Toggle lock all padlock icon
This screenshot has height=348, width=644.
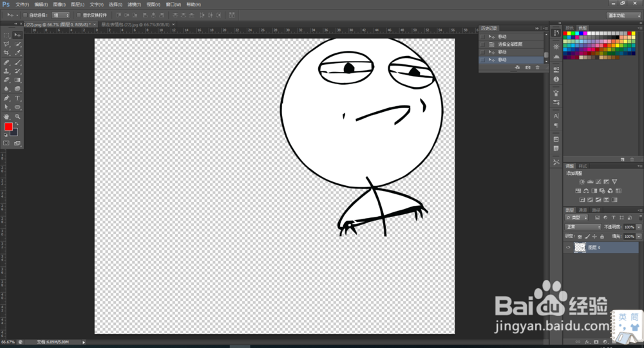[x=602, y=236]
